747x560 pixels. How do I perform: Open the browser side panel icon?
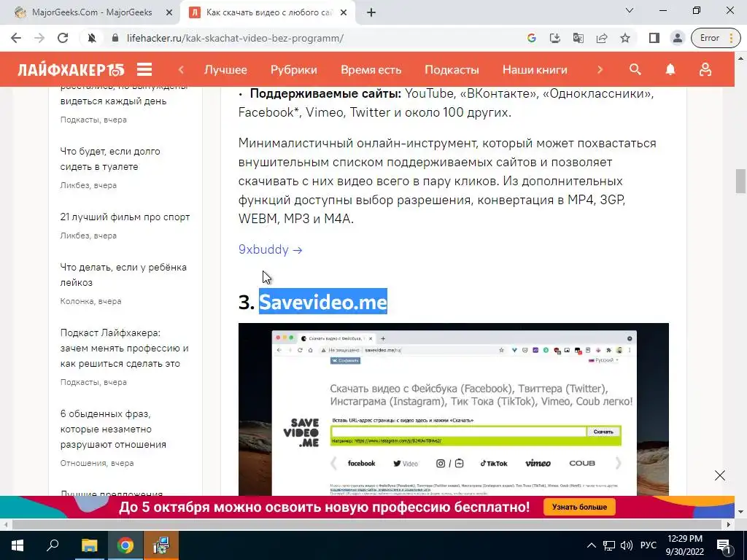[x=654, y=38]
